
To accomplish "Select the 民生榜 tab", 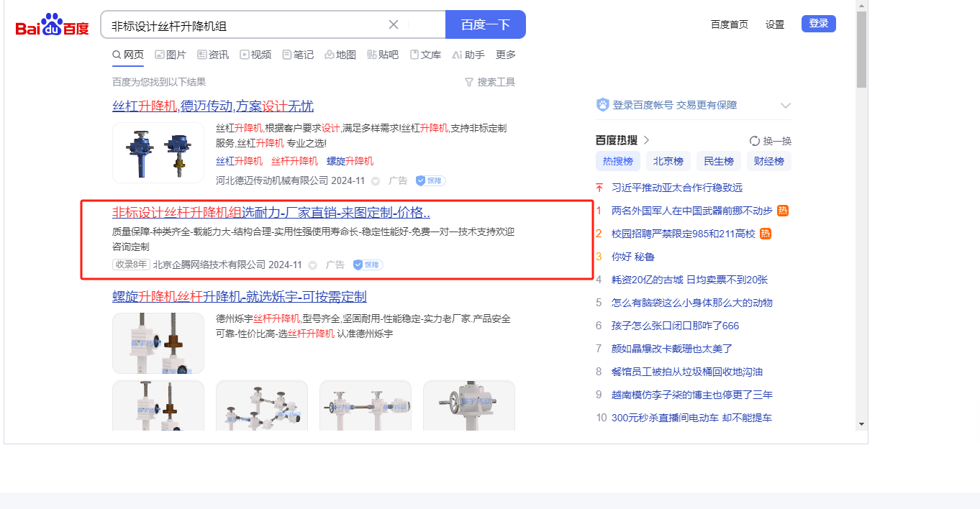I will point(719,161).
